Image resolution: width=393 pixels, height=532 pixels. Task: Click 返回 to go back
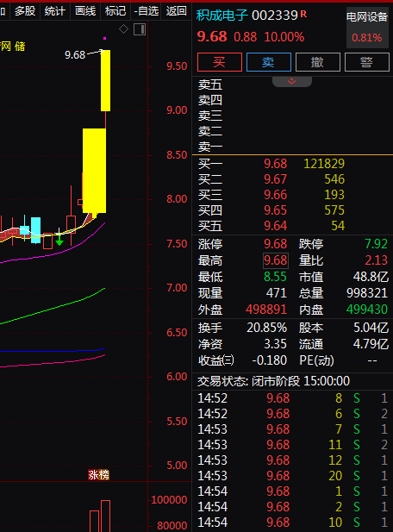(176, 11)
